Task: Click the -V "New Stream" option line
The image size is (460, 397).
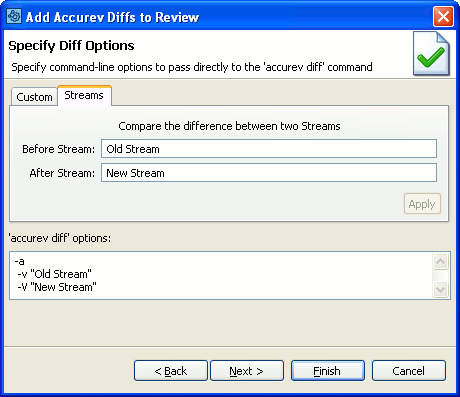Action: point(57,287)
